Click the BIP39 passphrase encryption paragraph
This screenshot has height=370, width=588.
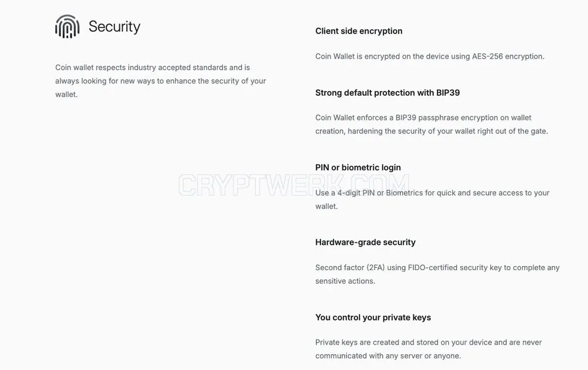tap(432, 125)
